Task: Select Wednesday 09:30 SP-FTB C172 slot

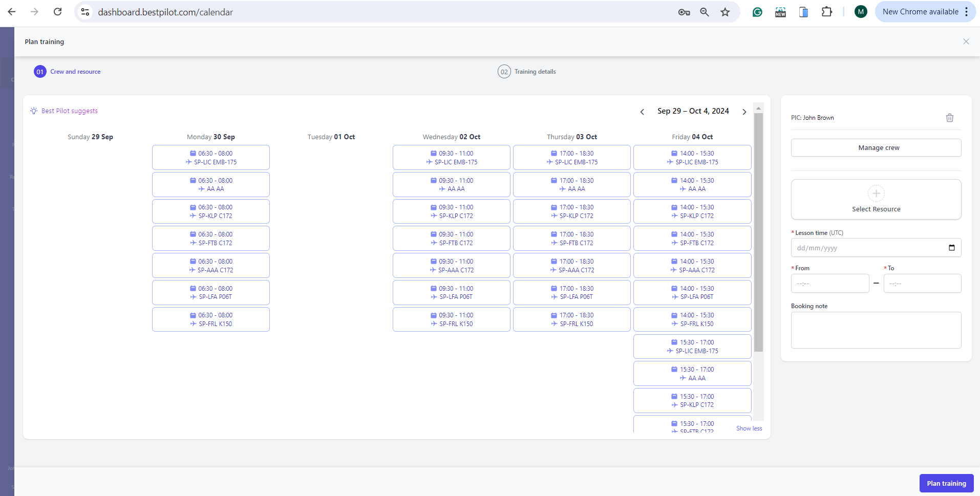Action: pos(452,239)
